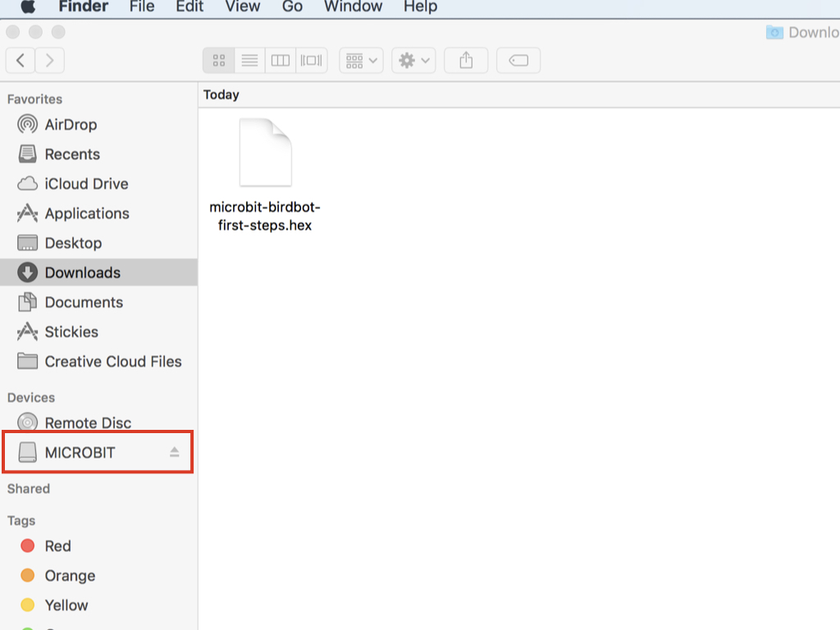Viewport: 840px width, 630px height.
Task: Switch to column view
Action: click(281, 60)
